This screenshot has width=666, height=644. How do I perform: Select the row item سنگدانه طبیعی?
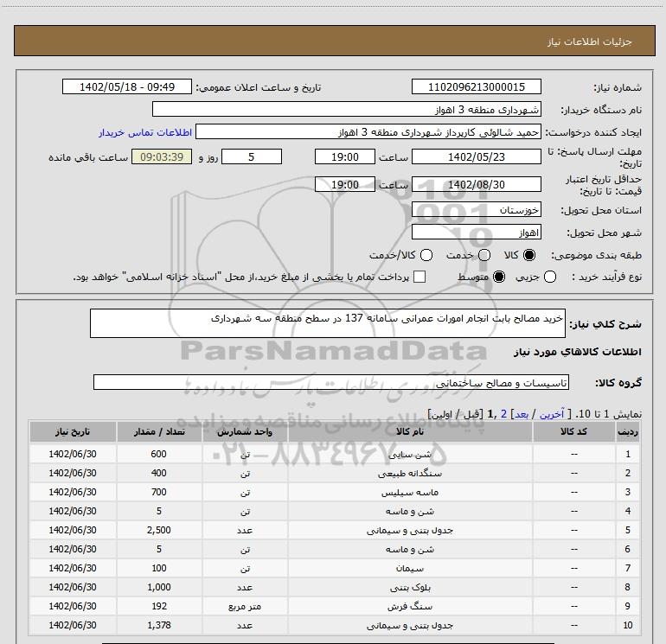coord(410,473)
